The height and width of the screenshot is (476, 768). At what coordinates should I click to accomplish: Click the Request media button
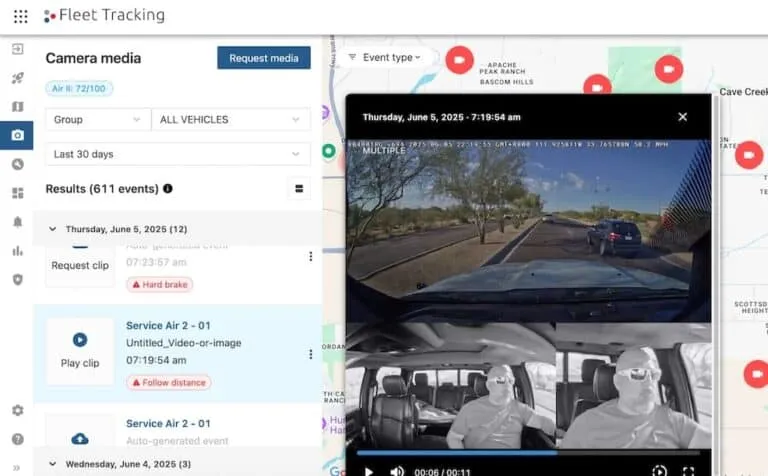[x=264, y=58]
